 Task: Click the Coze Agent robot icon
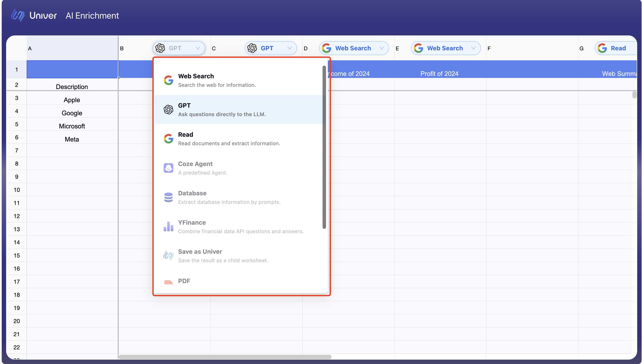(x=168, y=168)
